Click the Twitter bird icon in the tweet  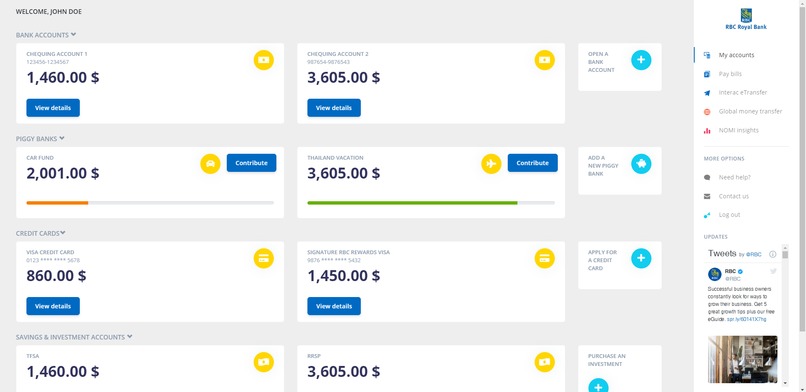[773, 271]
